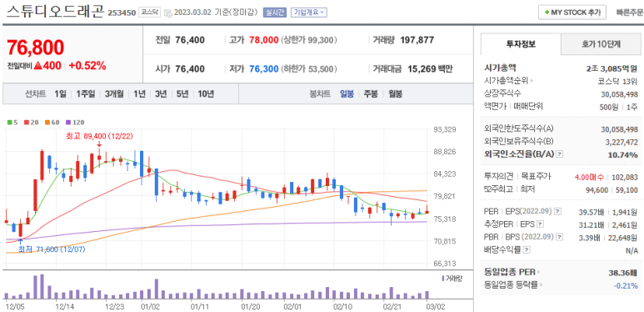Select the 일봉 candle chart

347,93
